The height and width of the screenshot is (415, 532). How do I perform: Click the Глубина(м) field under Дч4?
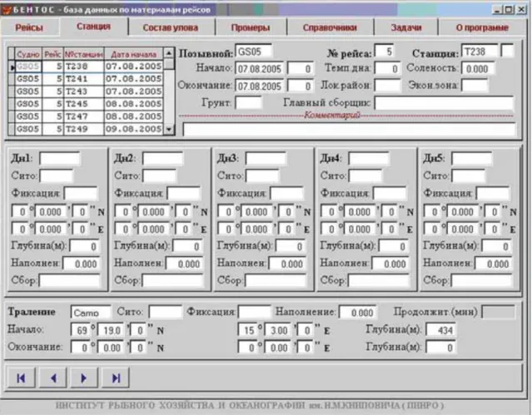coord(393,246)
